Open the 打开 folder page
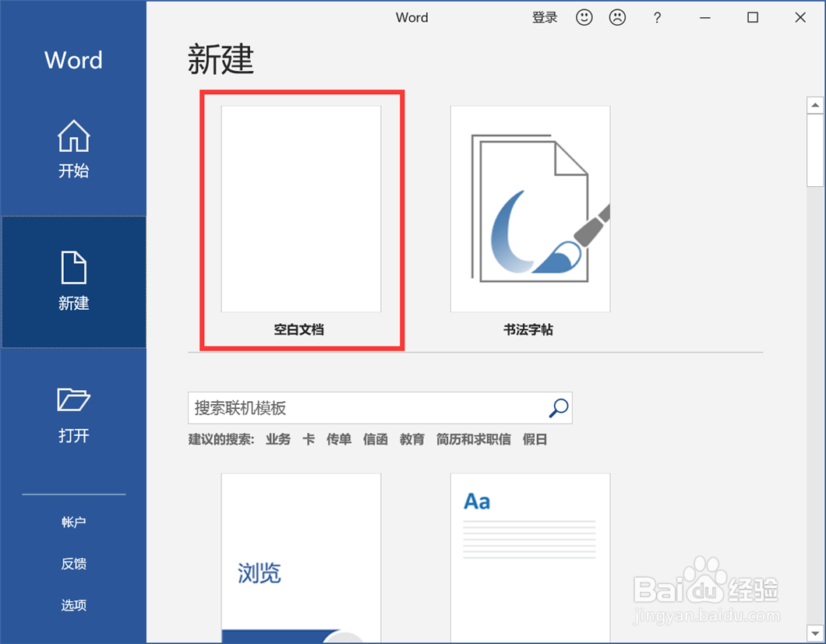 74,415
